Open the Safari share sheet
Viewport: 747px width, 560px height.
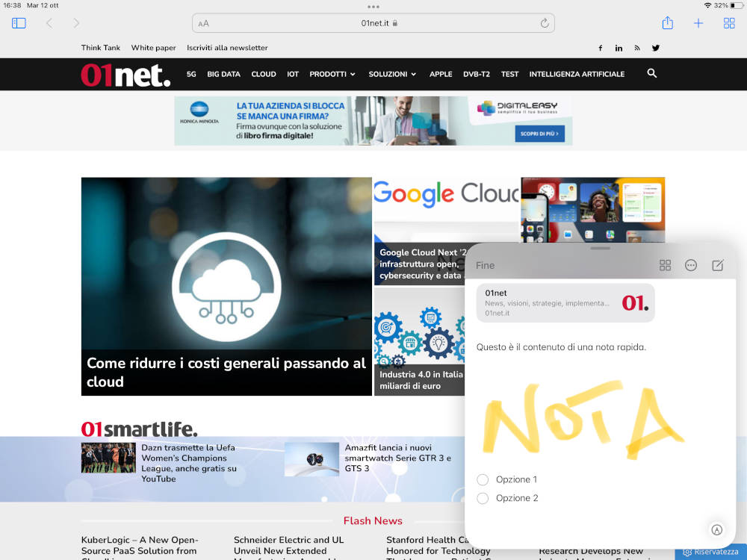coord(667,22)
